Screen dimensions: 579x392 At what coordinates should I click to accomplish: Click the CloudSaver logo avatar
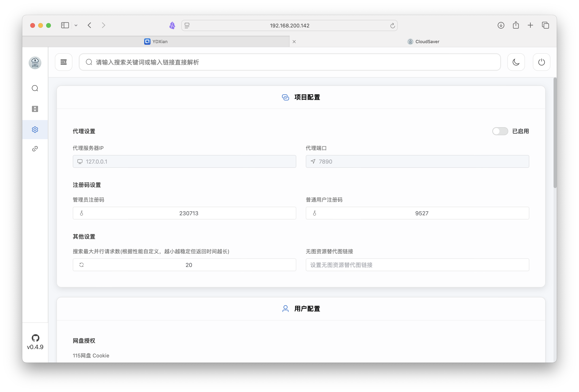(35, 62)
